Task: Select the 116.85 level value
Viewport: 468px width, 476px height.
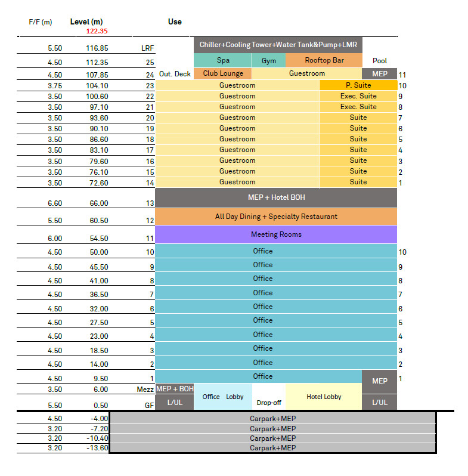Action: [97, 48]
